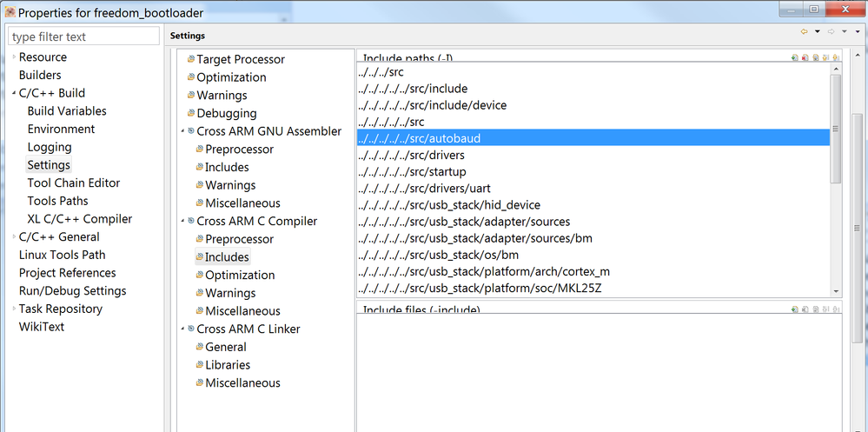Delete the selected include path
The height and width of the screenshot is (432, 868).
pos(805,57)
